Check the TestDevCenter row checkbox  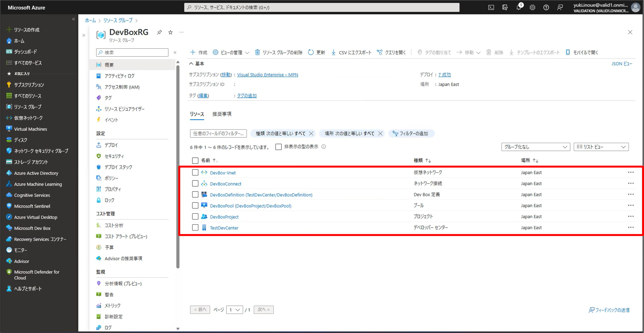point(195,227)
